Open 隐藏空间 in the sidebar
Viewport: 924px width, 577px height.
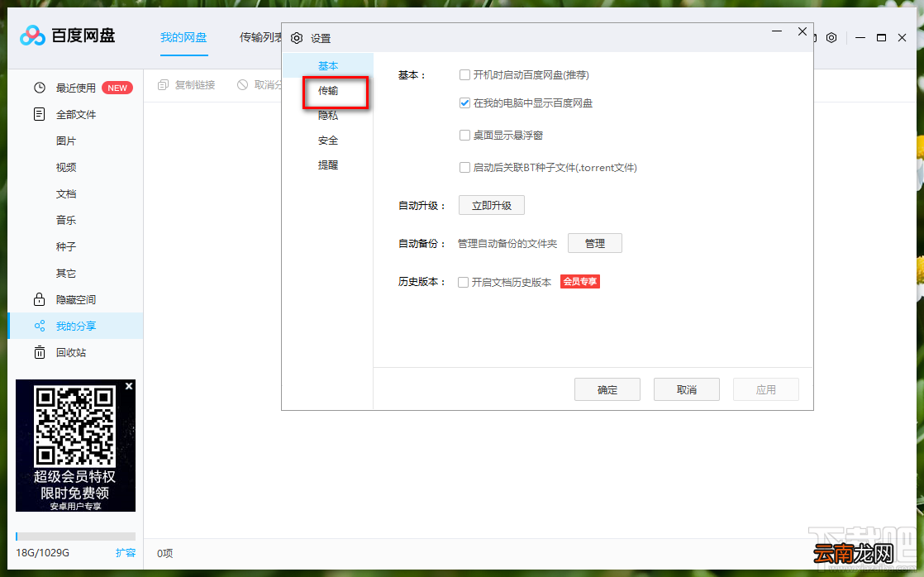tap(75, 299)
